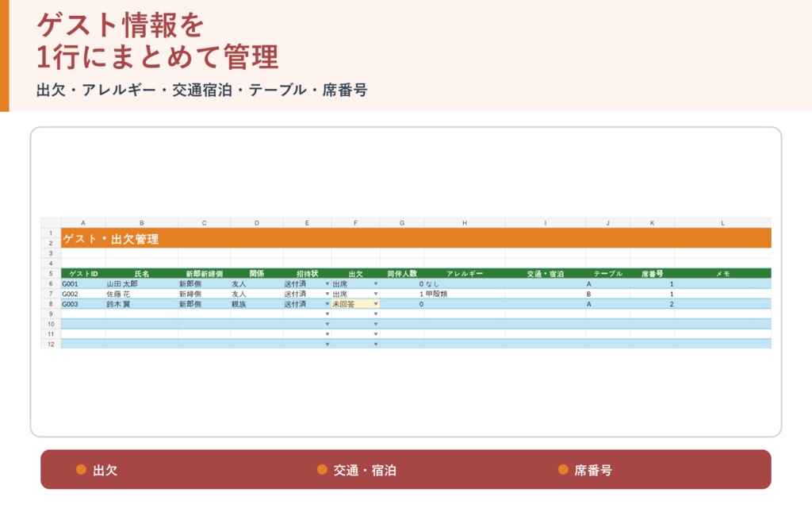Select seat number 2 cell in row 8

tap(652, 304)
